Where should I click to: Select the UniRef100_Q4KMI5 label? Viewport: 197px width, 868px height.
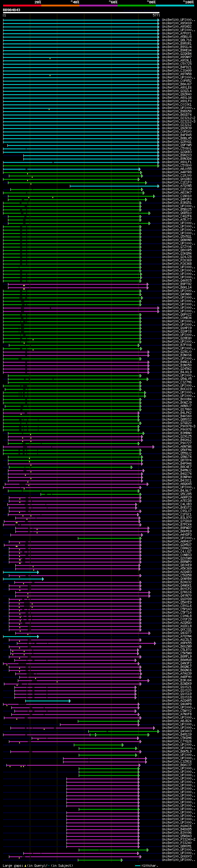[x=176, y=280]
